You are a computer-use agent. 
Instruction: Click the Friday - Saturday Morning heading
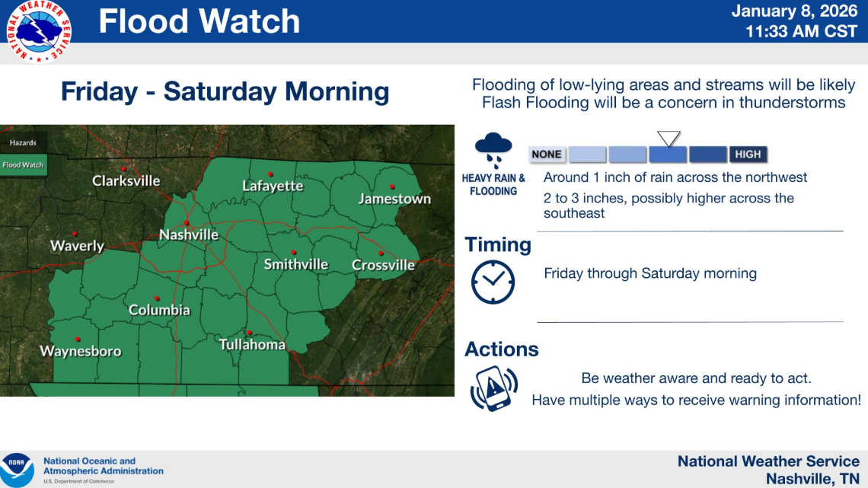pos(225,92)
